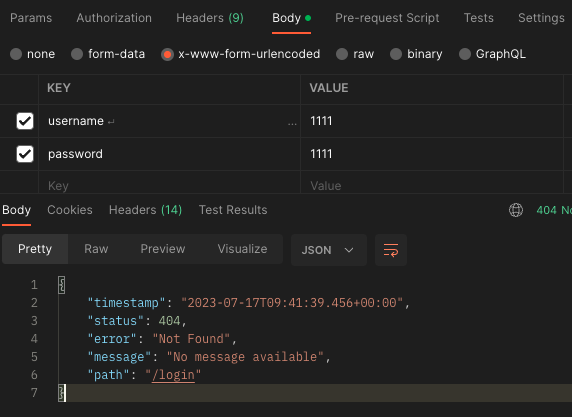Click the "No message available" value

245,357
